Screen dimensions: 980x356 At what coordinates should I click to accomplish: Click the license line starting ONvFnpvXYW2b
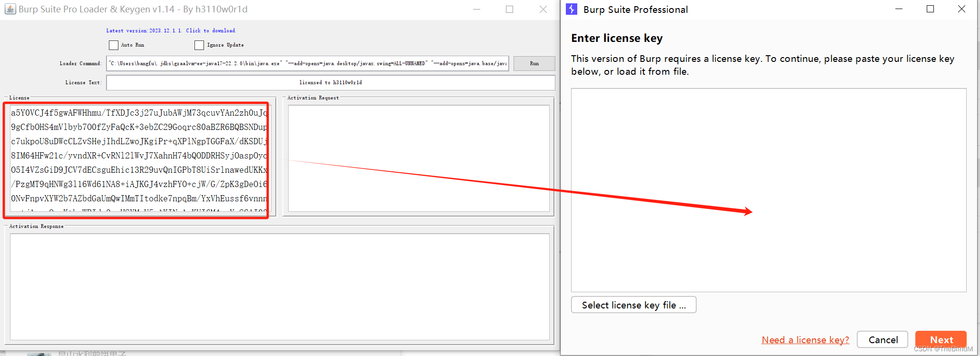(139, 198)
